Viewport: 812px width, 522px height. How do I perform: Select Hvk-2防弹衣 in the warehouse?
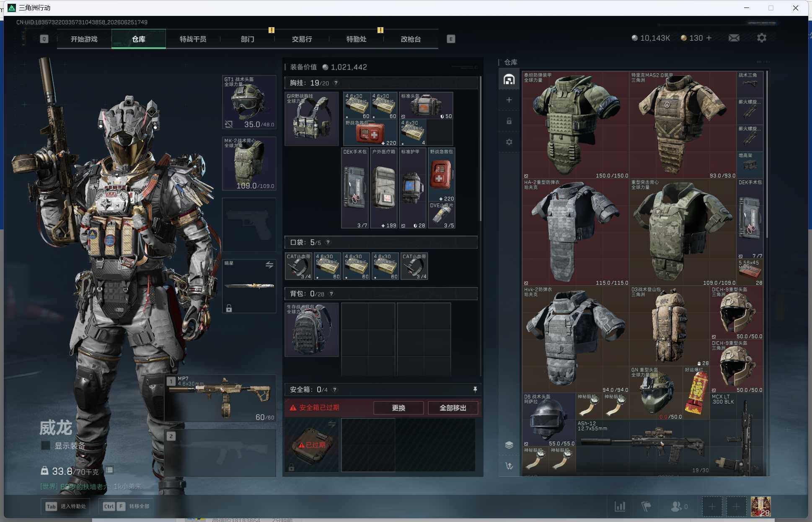pyautogui.click(x=576, y=339)
